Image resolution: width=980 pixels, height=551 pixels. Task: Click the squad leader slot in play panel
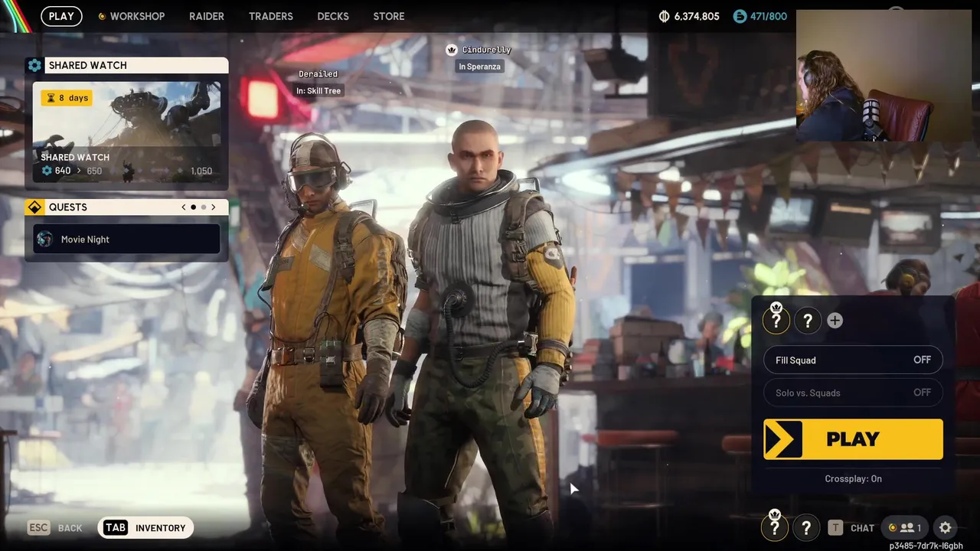click(776, 321)
